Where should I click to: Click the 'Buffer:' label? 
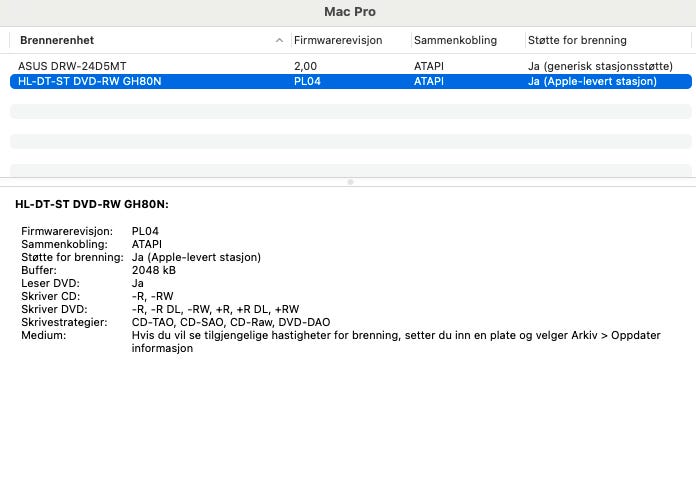(39, 270)
